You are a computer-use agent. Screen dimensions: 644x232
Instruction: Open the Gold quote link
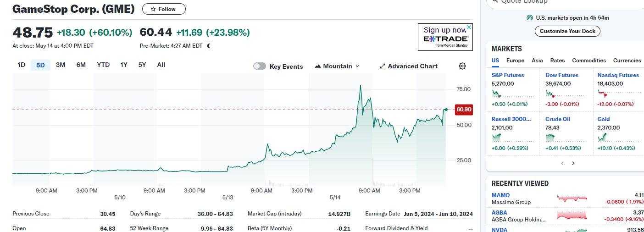604,119
